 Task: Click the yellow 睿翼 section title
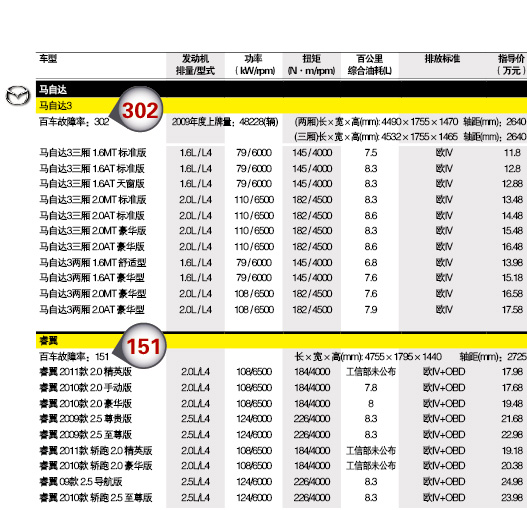click(48, 341)
